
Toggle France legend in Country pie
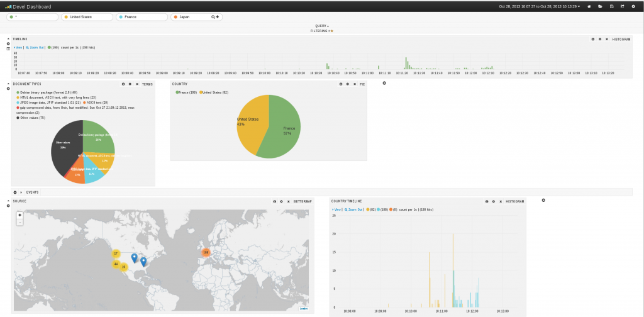[x=187, y=93]
